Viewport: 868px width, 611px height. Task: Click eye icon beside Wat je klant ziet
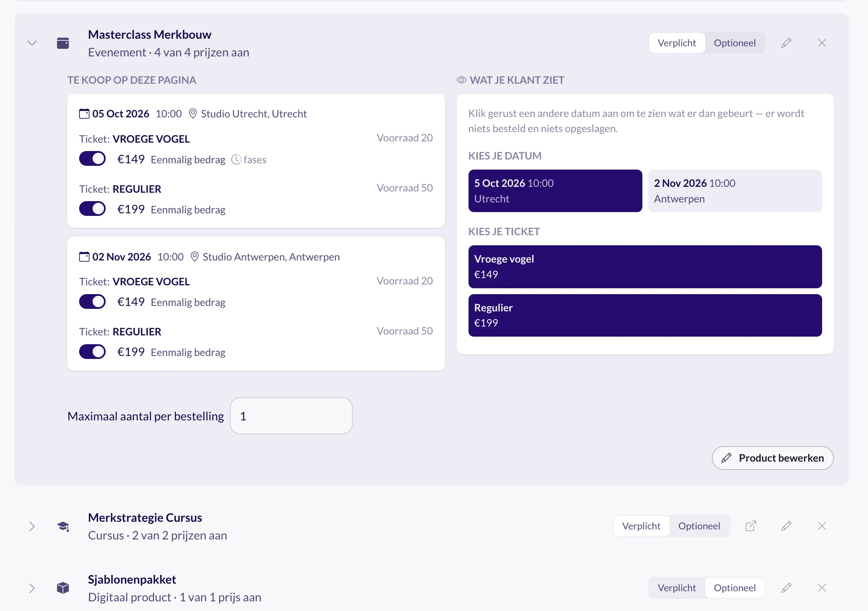tap(462, 80)
